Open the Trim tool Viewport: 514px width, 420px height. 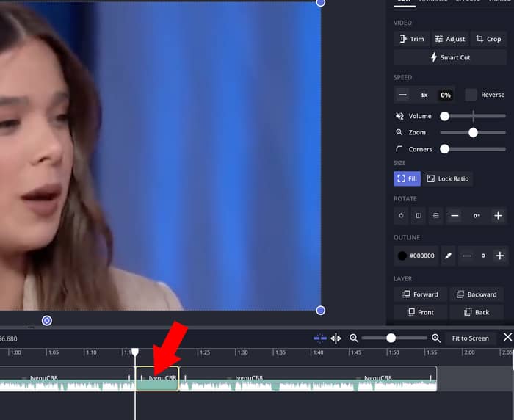point(410,39)
